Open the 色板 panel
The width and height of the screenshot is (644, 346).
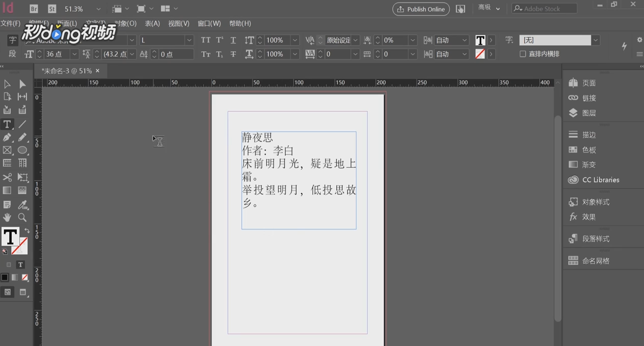tap(583, 149)
